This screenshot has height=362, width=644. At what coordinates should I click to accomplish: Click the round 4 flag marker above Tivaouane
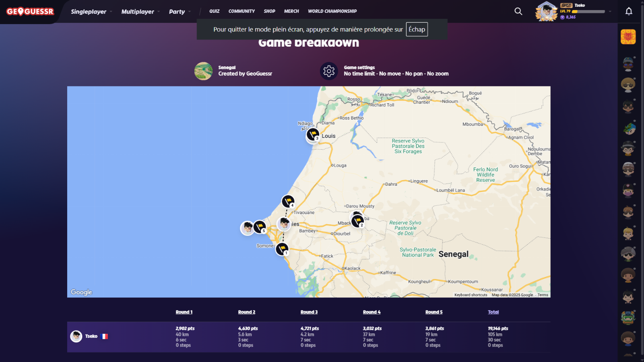[x=288, y=201]
